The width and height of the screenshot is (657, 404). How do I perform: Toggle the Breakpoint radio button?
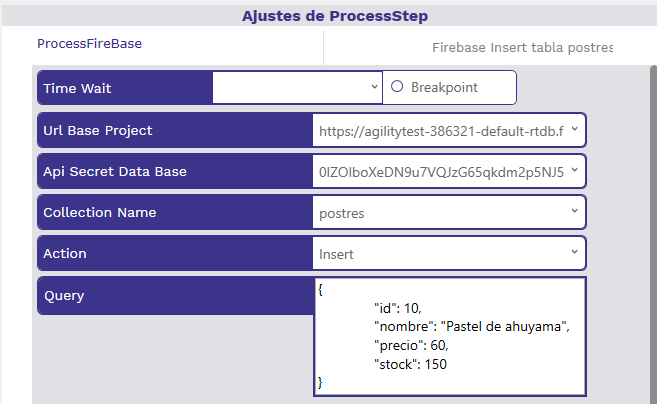point(397,87)
